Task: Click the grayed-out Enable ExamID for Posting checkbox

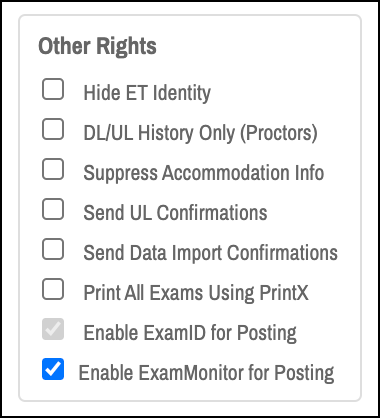Action: 53,329
